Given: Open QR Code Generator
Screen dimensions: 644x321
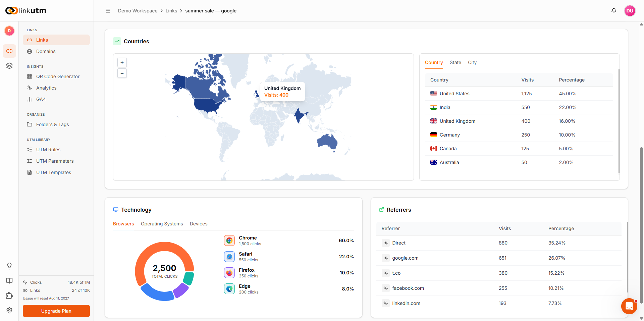Looking at the screenshot, I should [x=56, y=76].
